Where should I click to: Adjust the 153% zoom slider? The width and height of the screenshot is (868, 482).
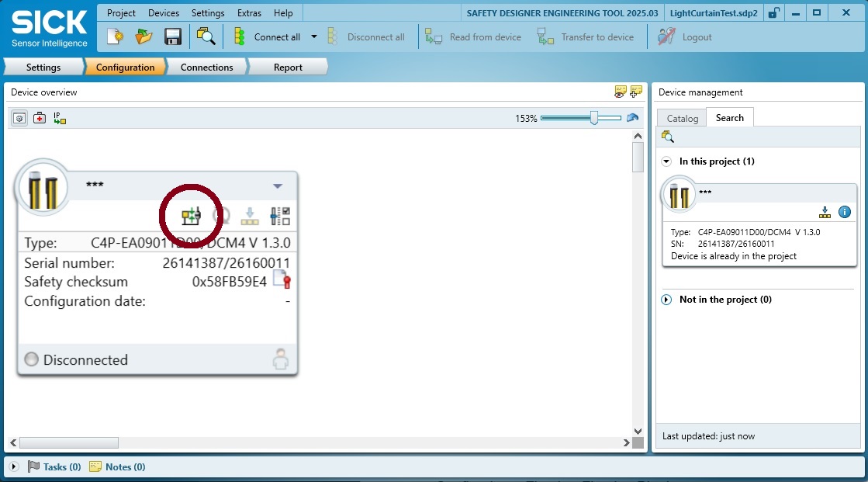coord(594,118)
